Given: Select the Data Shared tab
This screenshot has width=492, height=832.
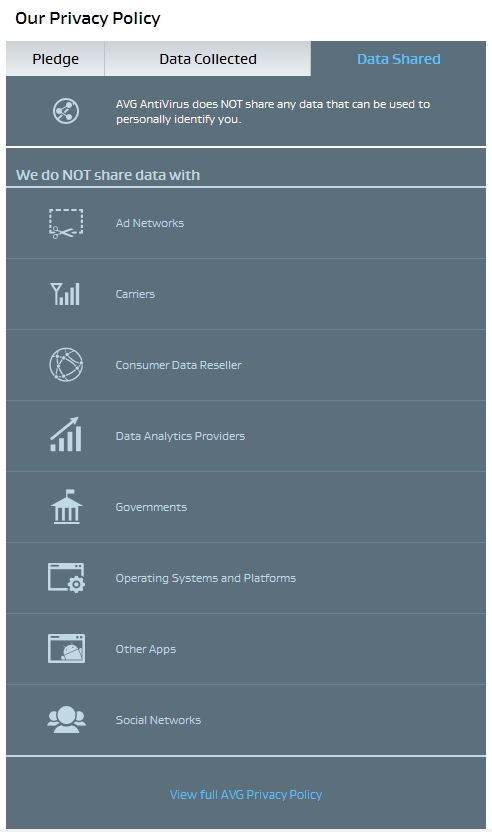Looking at the screenshot, I should (x=399, y=59).
